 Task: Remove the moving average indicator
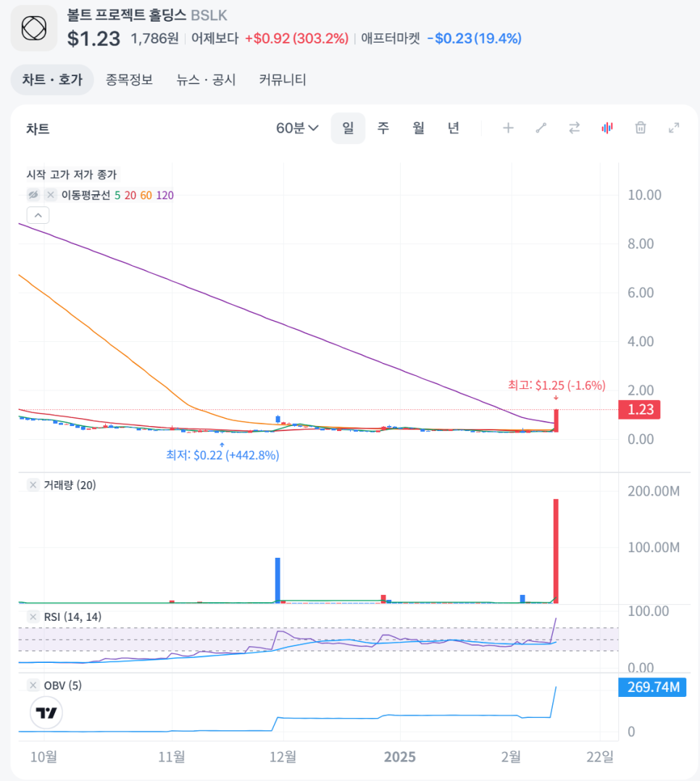[50, 195]
